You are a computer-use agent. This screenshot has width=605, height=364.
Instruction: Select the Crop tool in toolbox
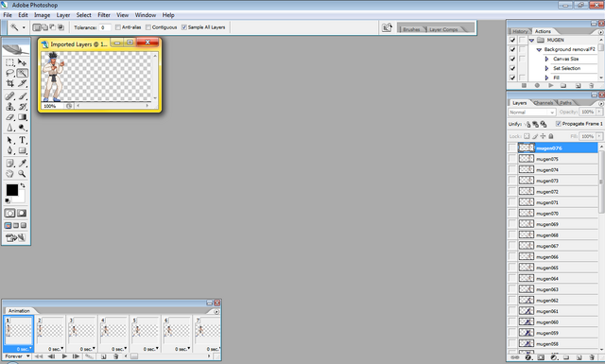point(10,83)
